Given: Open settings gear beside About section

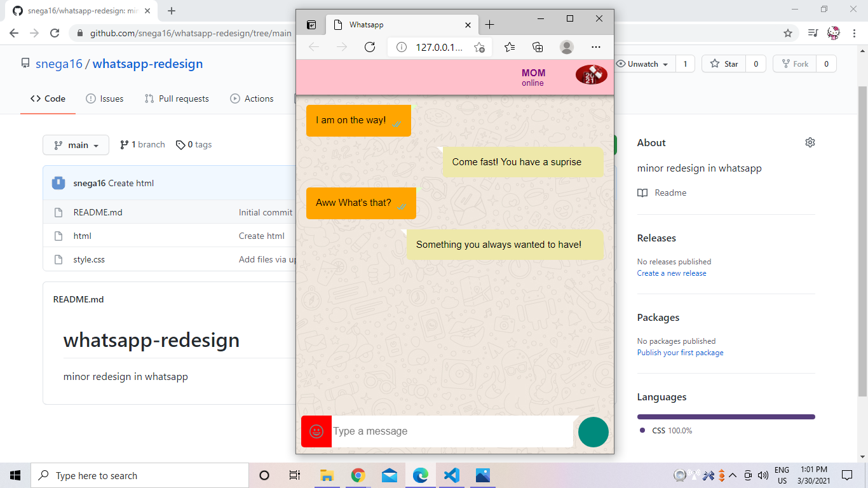Looking at the screenshot, I should coord(810,142).
